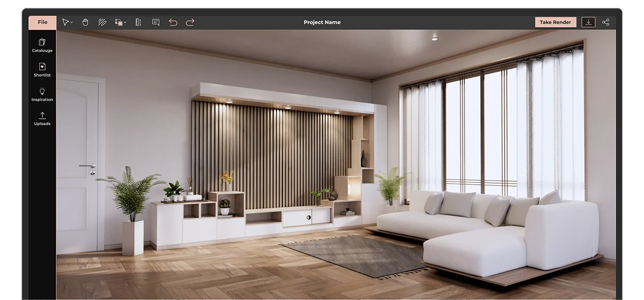Activate the ruler measurement tool

pyautogui.click(x=138, y=23)
